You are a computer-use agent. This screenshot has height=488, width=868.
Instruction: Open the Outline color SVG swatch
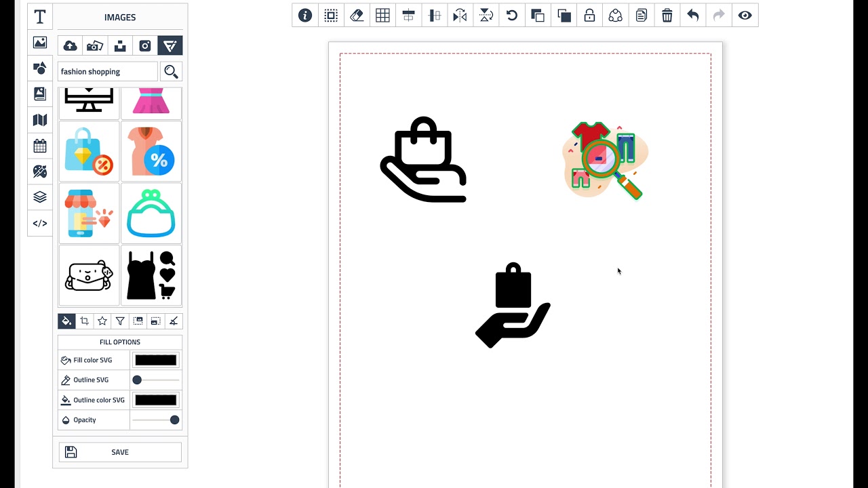click(156, 400)
